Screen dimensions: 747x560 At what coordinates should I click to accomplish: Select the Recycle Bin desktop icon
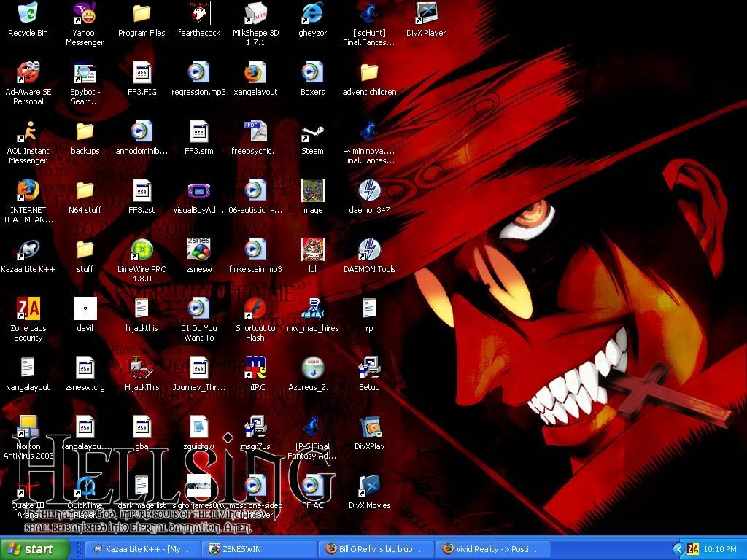click(28, 14)
